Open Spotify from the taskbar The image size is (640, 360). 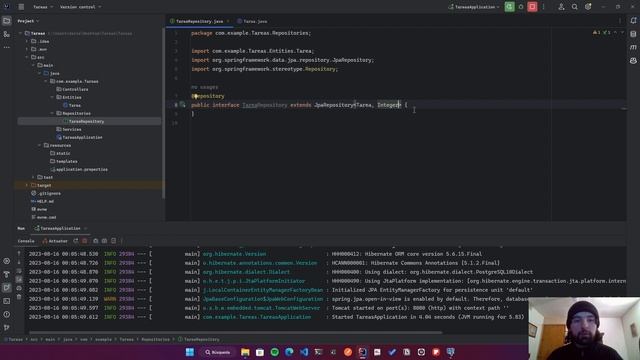point(275,352)
